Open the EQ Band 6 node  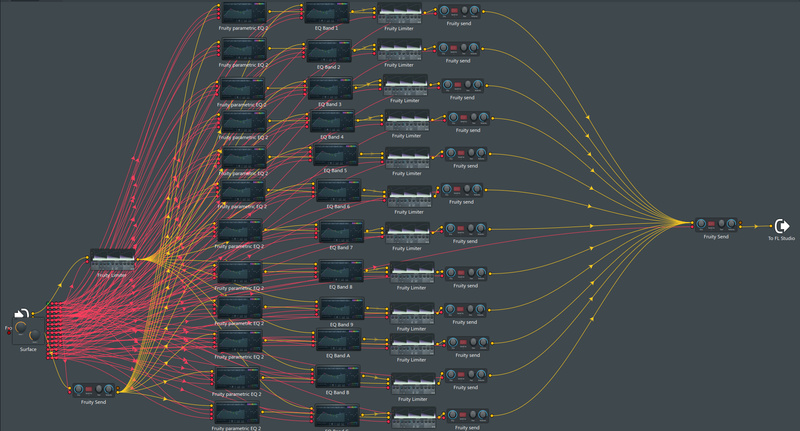[339, 191]
